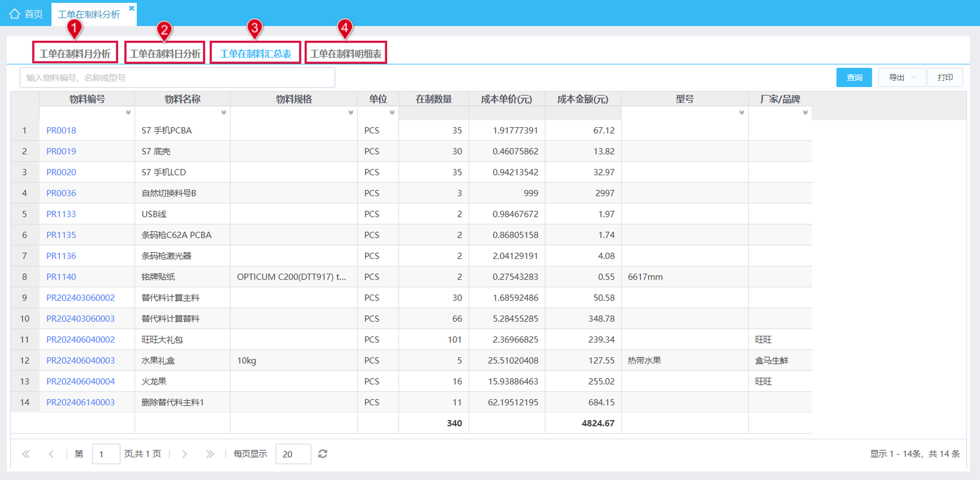Image resolution: width=980 pixels, height=480 pixels.
Task: Expand the 物料编号 column filter dropdown
Action: [x=128, y=112]
